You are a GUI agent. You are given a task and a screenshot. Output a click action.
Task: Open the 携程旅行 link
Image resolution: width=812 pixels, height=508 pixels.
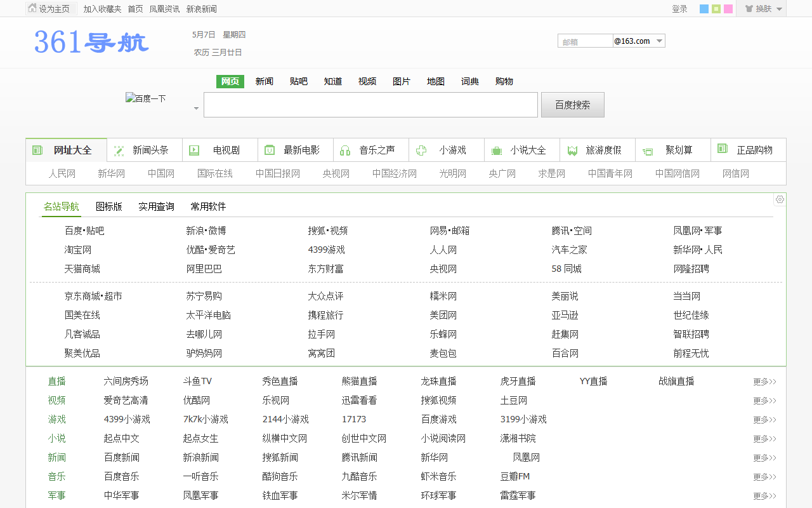tap(326, 315)
